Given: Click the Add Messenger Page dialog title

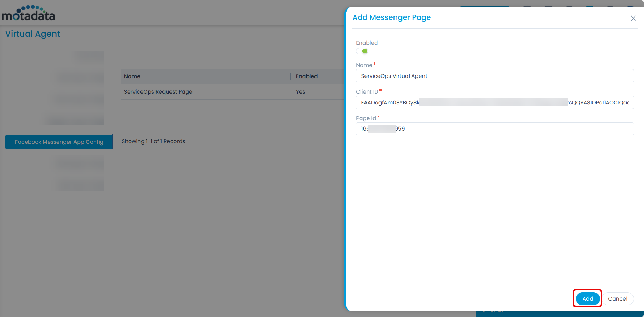Looking at the screenshot, I should 391,17.
